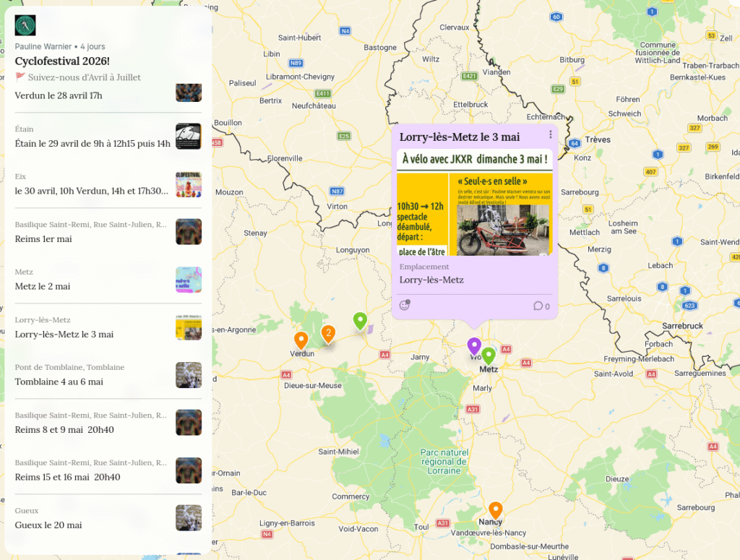Image resolution: width=740 pixels, height=560 pixels.
Task: Open the 'À vélo avec JKXR' poster image
Action: 474,202
